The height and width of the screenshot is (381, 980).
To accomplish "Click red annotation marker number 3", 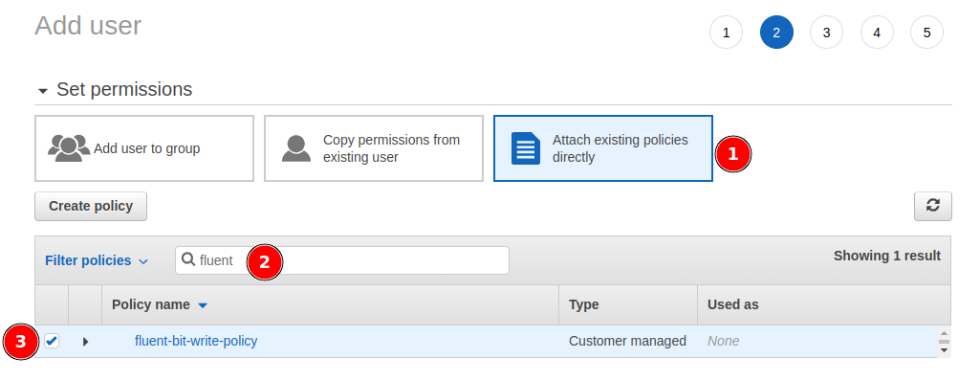I will click(21, 342).
